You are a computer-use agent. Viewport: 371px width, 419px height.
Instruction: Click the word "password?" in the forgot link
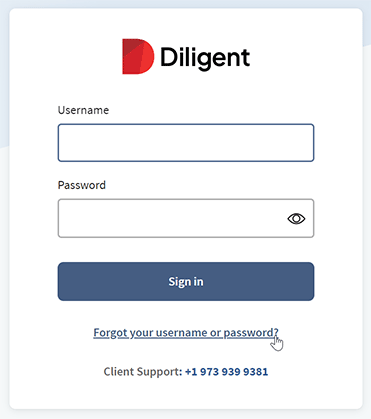[x=251, y=333]
